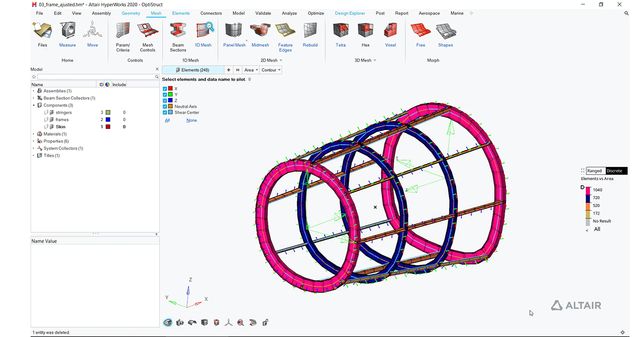Choose the Feature Edges tool
Image resolution: width=644 pixels, height=337 pixels.
tap(286, 36)
